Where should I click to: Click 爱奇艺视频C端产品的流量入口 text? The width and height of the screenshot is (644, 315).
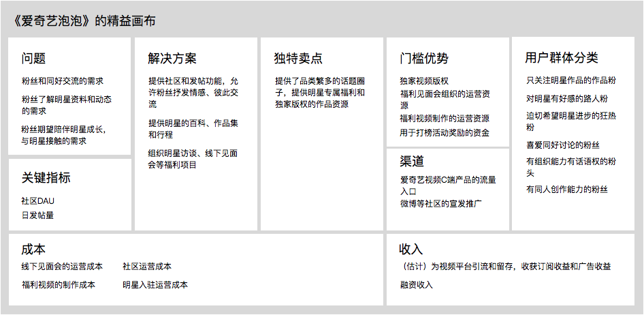click(x=448, y=186)
